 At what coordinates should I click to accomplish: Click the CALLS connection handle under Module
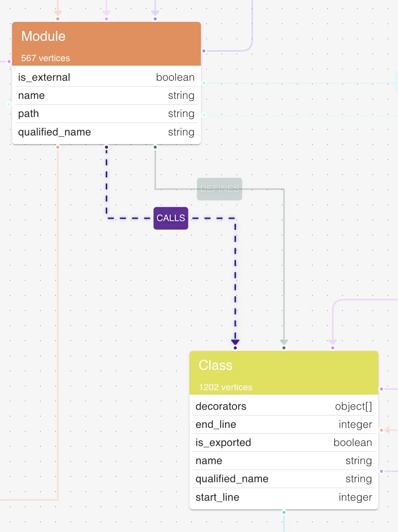106,147
